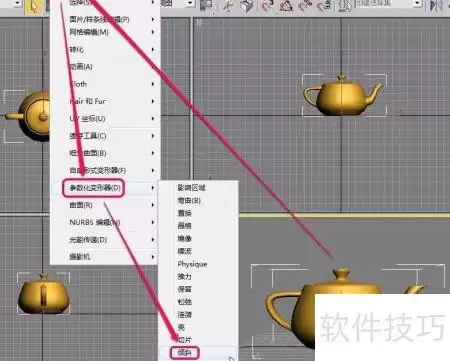Screen dimensions: 450x361
Task: Expand the Cloth submenu arrow
Action: [x=153, y=84]
